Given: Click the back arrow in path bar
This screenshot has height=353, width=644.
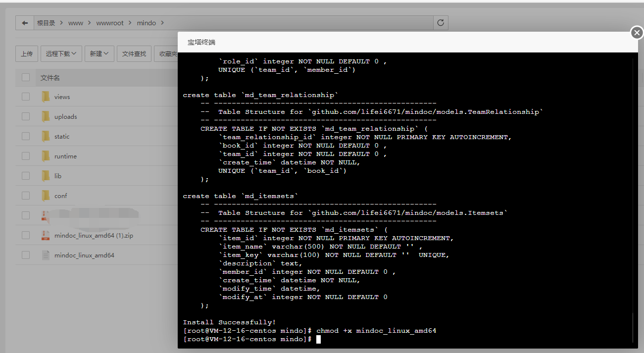Looking at the screenshot, I should pyautogui.click(x=25, y=23).
